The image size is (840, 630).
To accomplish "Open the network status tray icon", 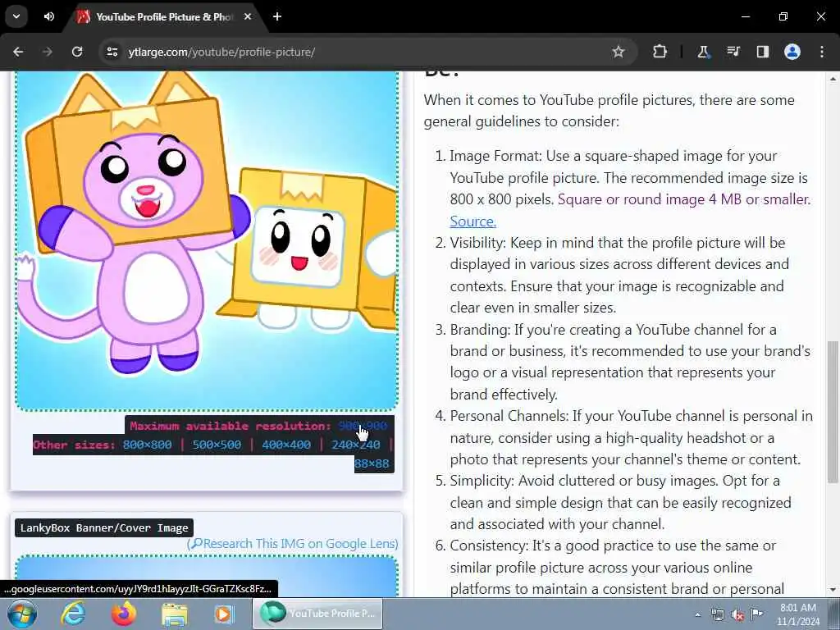I will (x=717, y=614).
